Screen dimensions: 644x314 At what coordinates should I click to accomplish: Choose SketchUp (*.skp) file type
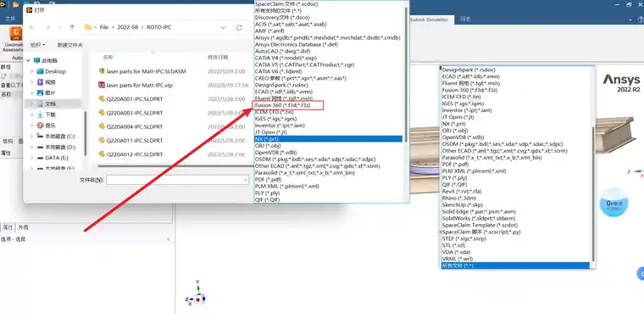coord(462,205)
